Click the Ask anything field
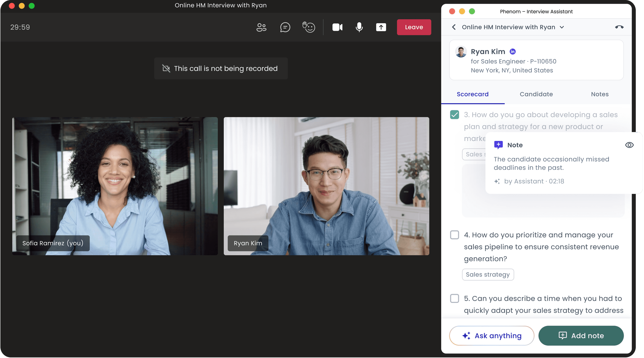The width and height of the screenshot is (644, 358). pos(491,335)
